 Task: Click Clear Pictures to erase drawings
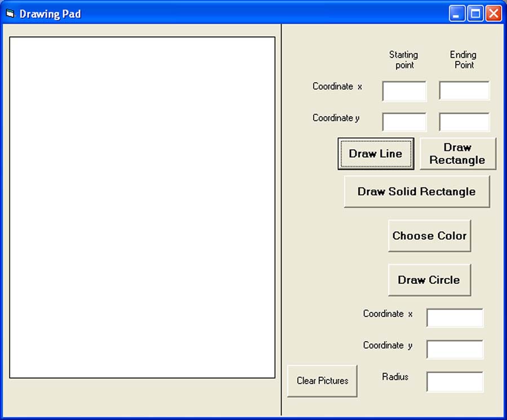(322, 381)
